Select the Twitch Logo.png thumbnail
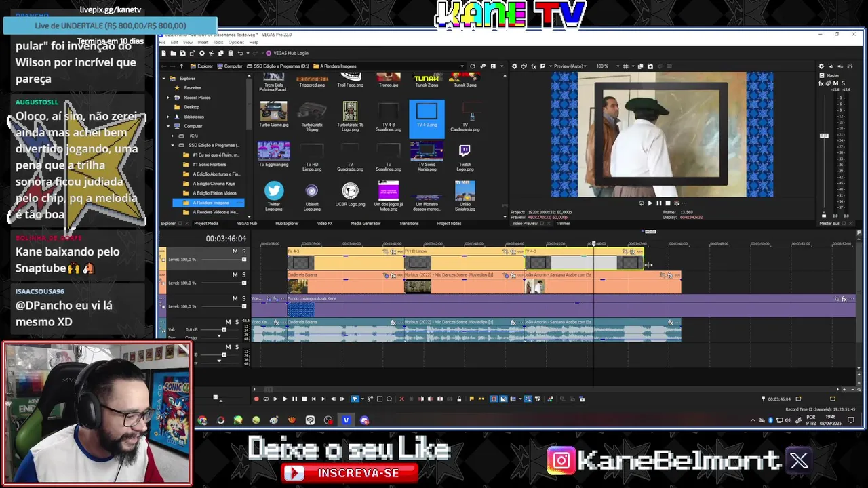Image resolution: width=868 pixels, height=488 pixels. [465, 157]
